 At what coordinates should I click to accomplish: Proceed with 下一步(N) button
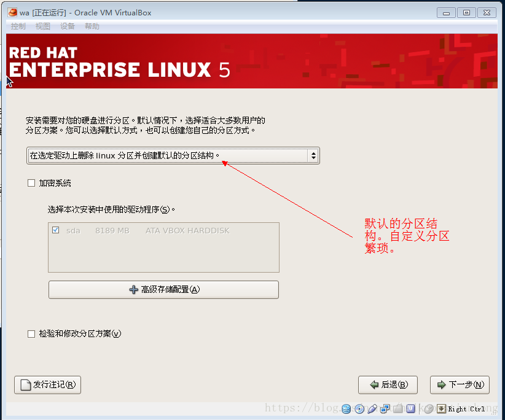click(460, 385)
